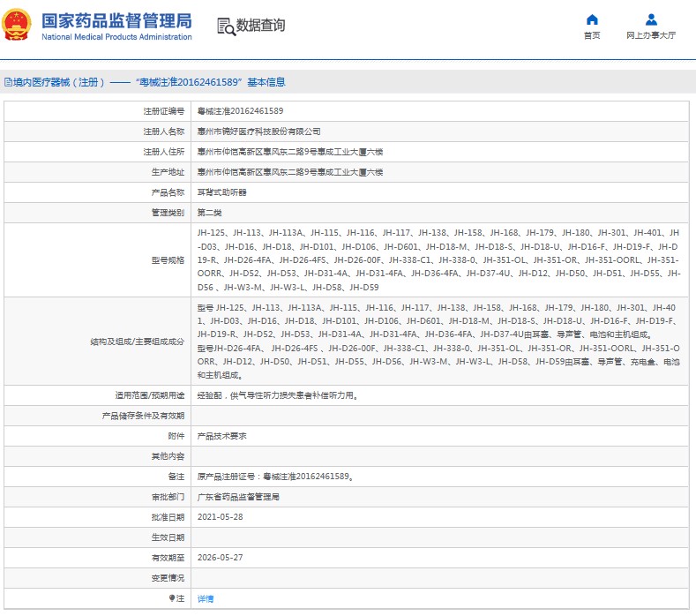Click the national emblem logo

[x=17, y=25]
